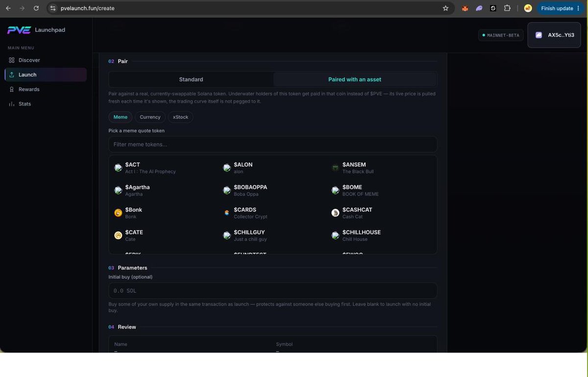The image size is (588, 377).
Task: Open the AX5c..Yti3 wallet button
Action: click(x=554, y=35)
